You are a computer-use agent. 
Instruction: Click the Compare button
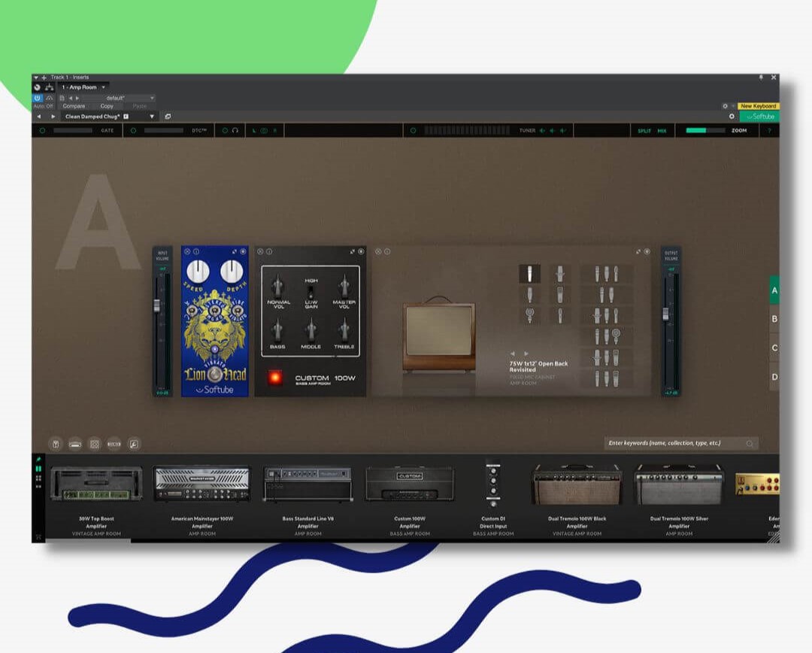74,106
